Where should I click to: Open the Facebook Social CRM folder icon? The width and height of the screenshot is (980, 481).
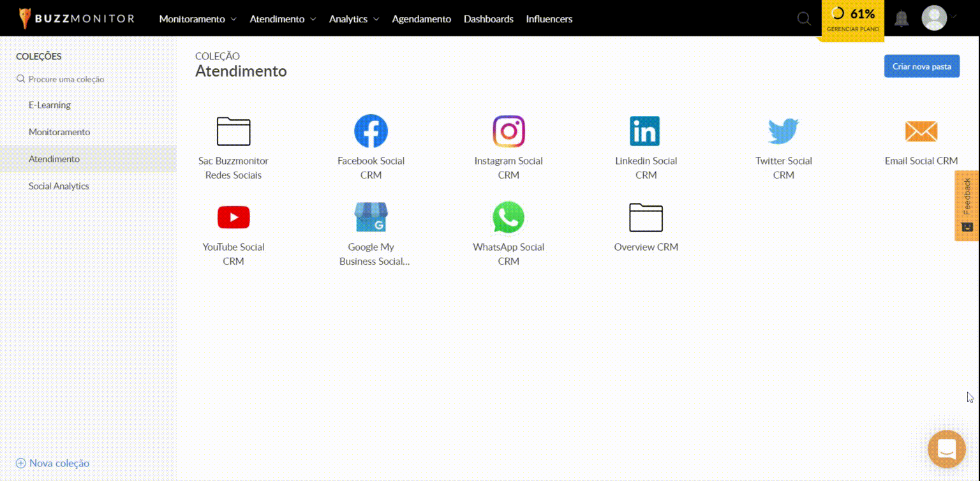[x=371, y=131]
